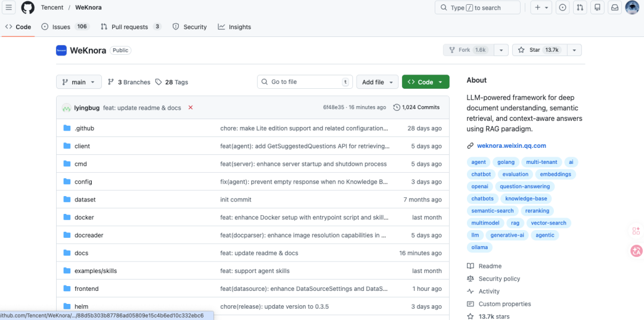Switch to the Code tab
644x320 pixels.
point(18,27)
